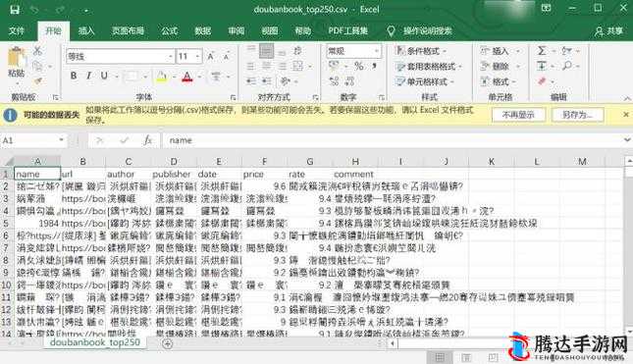Switch to the 数据 ribbon tab
This screenshot has height=364, width=633.
(x=202, y=30)
